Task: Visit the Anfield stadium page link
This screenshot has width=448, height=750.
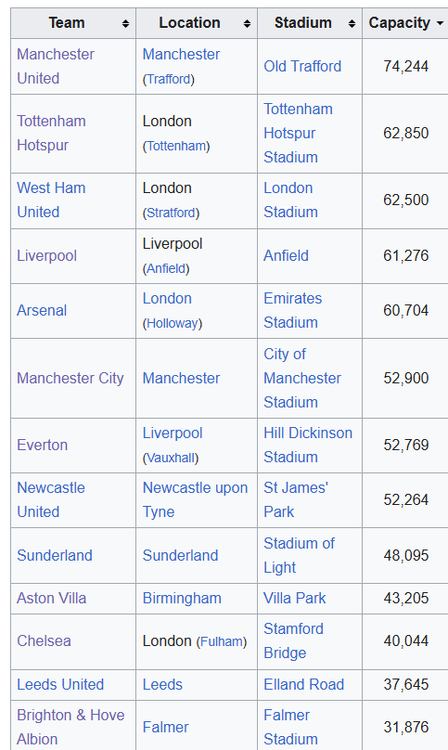Action: 286,255
